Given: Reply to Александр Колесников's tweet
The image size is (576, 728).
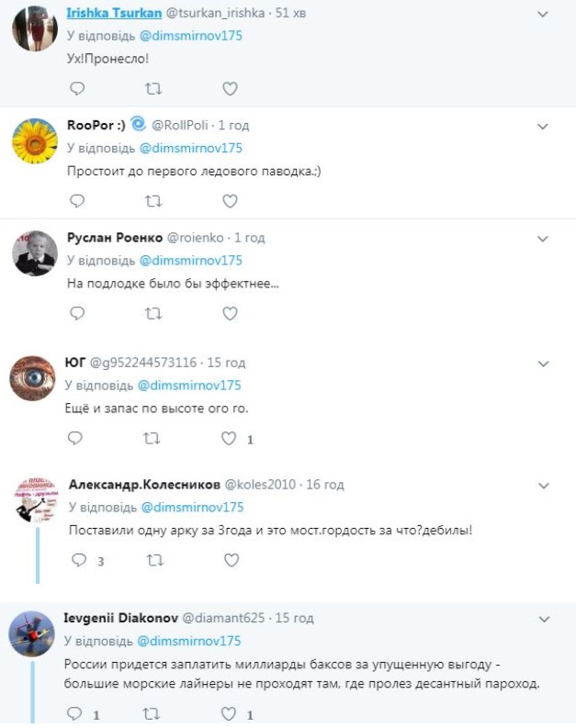Looking at the screenshot, I should pos(79,560).
